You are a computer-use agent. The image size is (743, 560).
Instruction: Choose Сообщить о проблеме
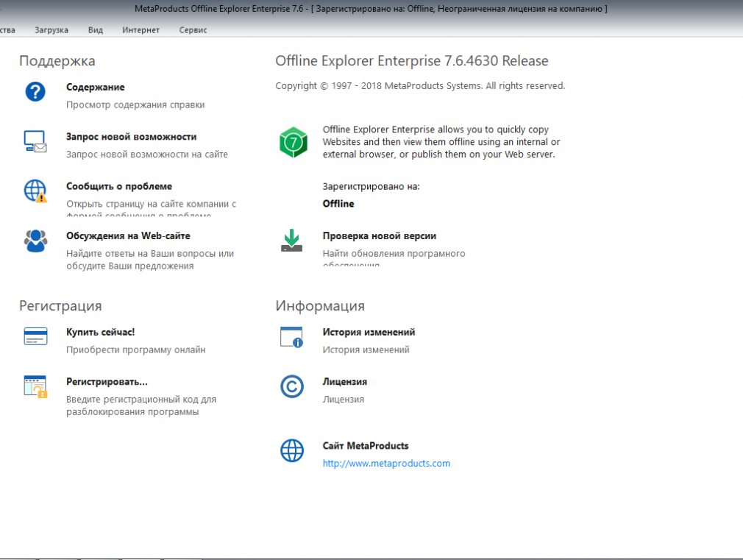tap(119, 186)
